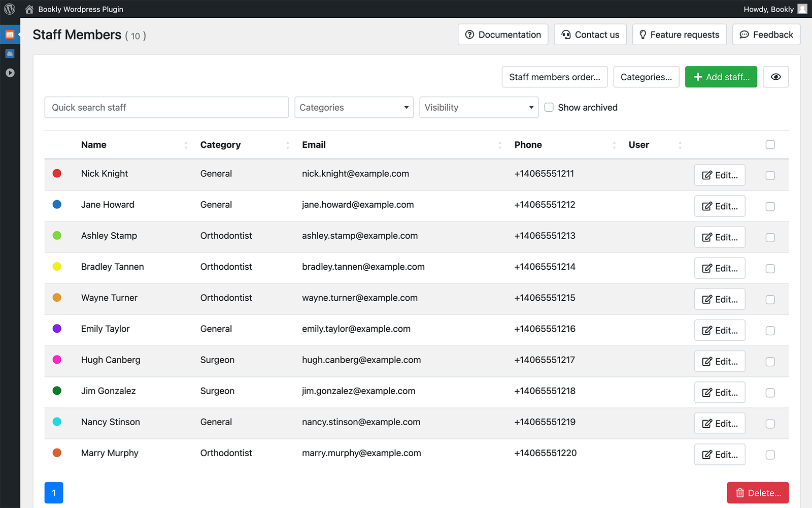
Task: Click Wayne Turner's orange color dot
Action: [x=57, y=298]
